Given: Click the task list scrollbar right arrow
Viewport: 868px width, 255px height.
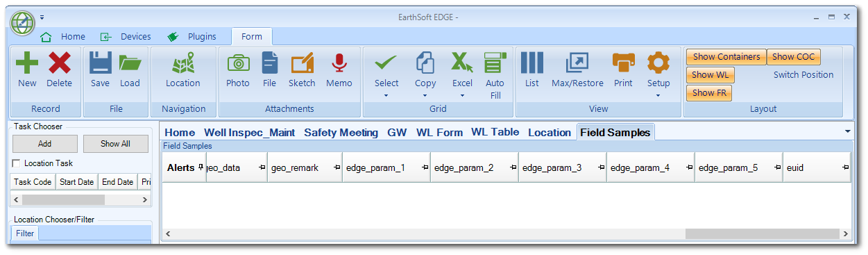Looking at the screenshot, I should pyautogui.click(x=145, y=199).
